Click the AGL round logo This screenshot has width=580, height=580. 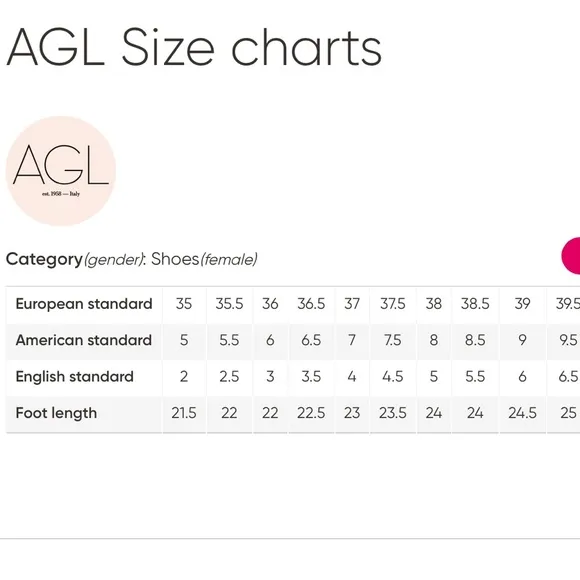click(61, 171)
